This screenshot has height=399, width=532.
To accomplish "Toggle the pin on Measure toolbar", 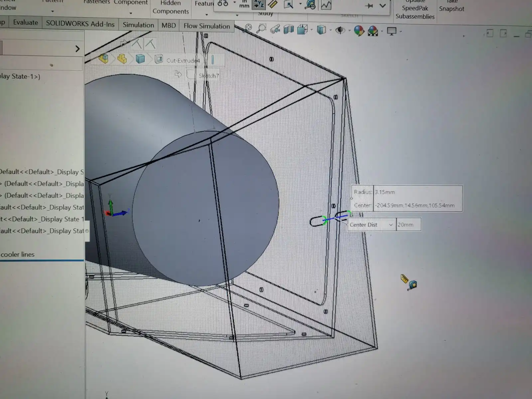I will tap(369, 6).
